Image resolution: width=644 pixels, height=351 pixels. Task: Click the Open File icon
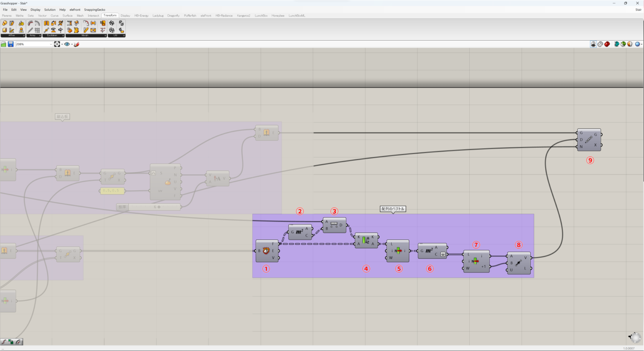tap(4, 44)
